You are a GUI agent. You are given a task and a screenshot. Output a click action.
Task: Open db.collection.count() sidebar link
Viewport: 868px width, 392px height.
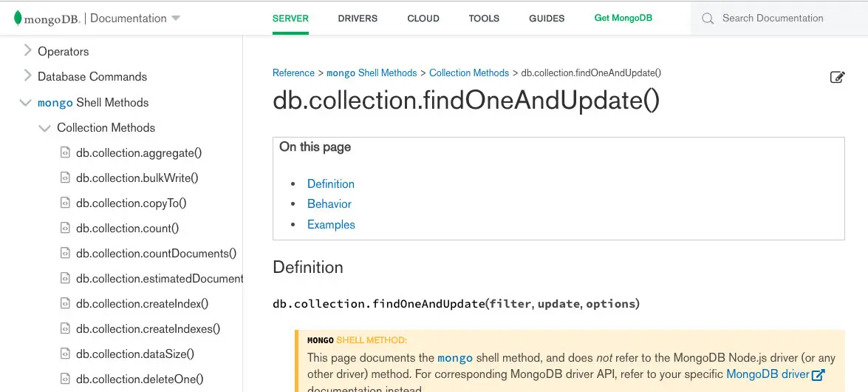[x=127, y=229]
